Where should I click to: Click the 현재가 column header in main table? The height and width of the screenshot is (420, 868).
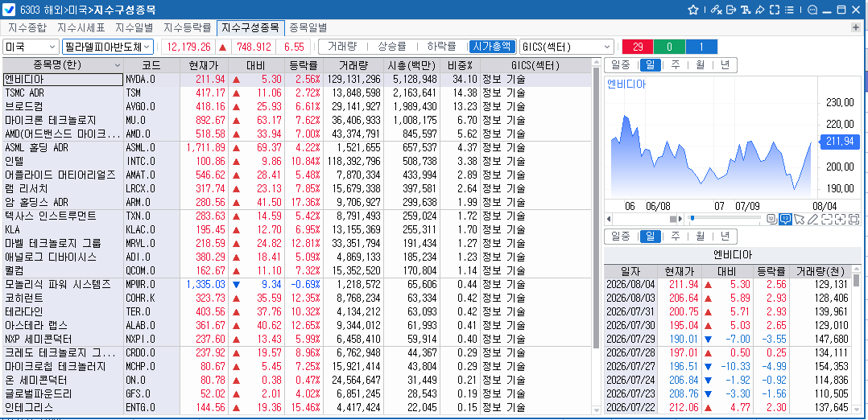(x=203, y=65)
